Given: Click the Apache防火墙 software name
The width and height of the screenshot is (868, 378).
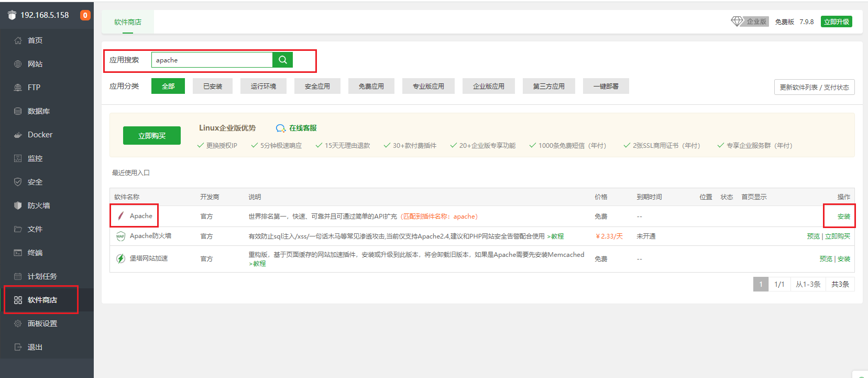Looking at the screenshot, I should point(151,236).
